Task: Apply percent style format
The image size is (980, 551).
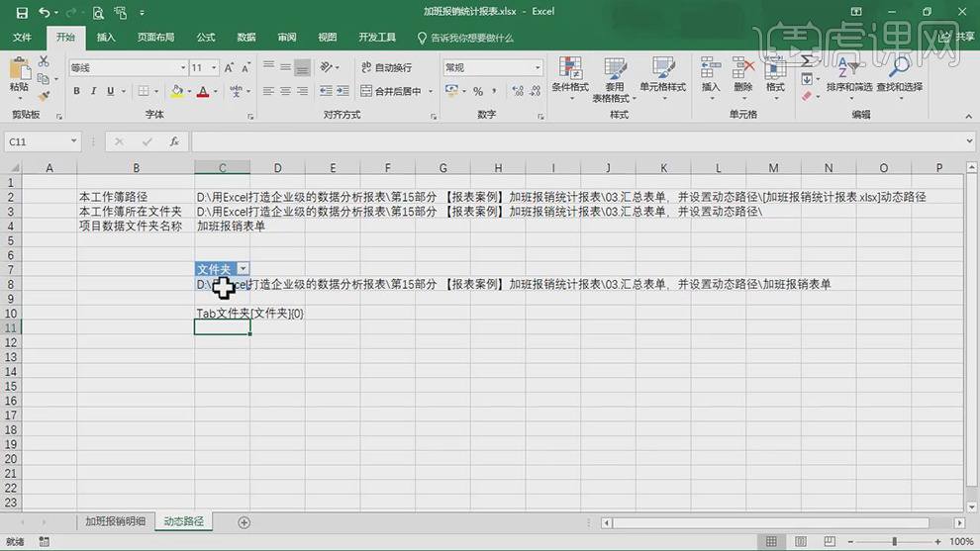Action: pyautogui.click(x=478, y=91)
